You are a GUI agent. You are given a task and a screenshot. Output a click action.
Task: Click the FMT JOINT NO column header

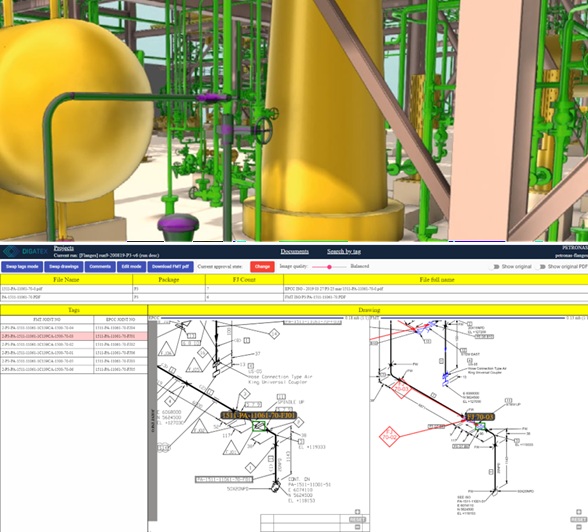click(x=47, y=320)
